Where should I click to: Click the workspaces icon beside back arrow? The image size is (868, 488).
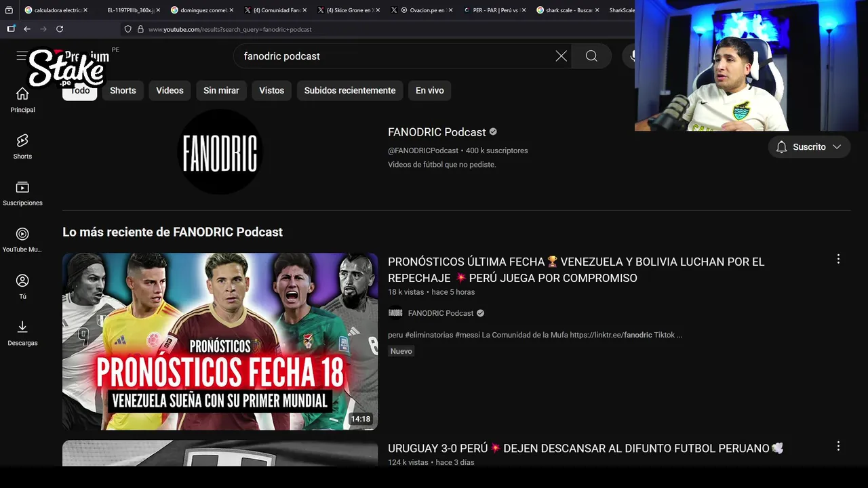(11, 29)
